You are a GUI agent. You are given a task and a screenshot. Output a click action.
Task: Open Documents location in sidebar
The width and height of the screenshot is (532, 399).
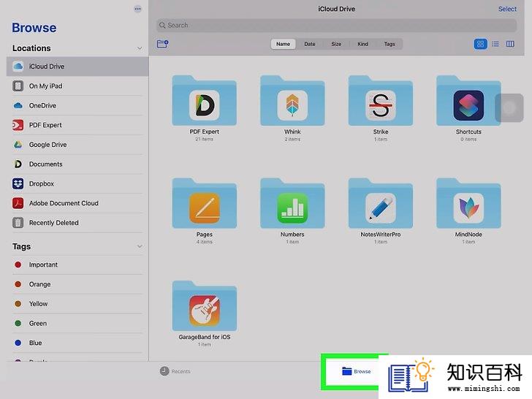[x=77, y=164]
